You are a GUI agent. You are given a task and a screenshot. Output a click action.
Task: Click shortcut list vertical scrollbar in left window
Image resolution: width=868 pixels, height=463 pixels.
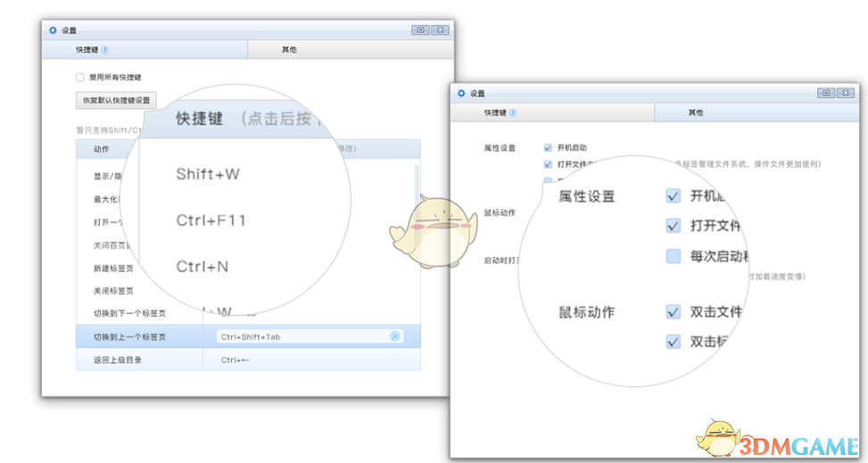click(417, 205)
